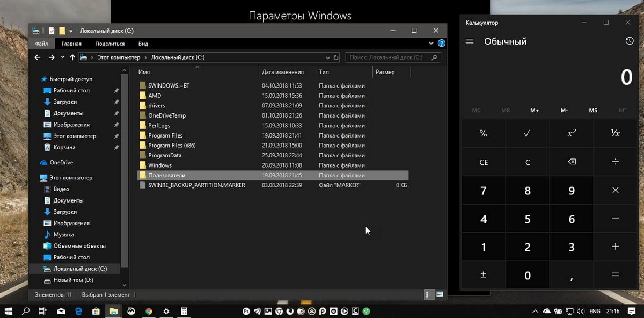Screen dimensions: 644x318
Task: Open the Главная ribbon tab
Action: coord(71,44)
